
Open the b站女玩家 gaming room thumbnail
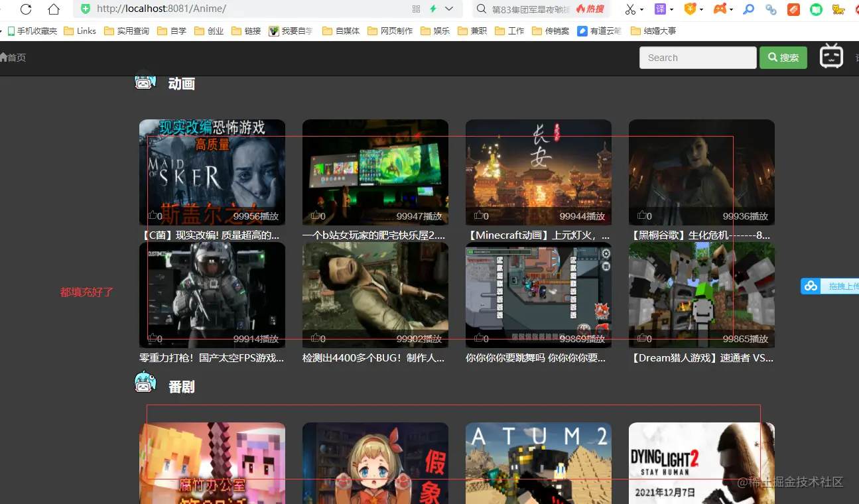(375, 172)
